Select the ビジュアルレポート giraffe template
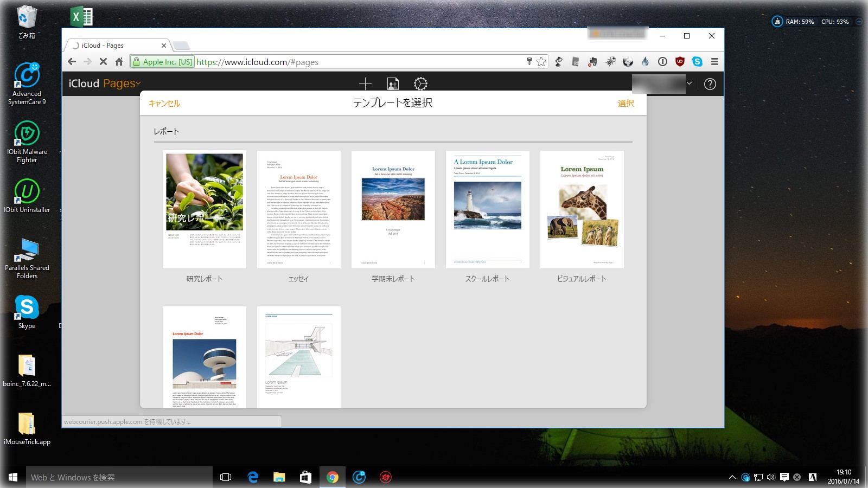 coord(582,209)
